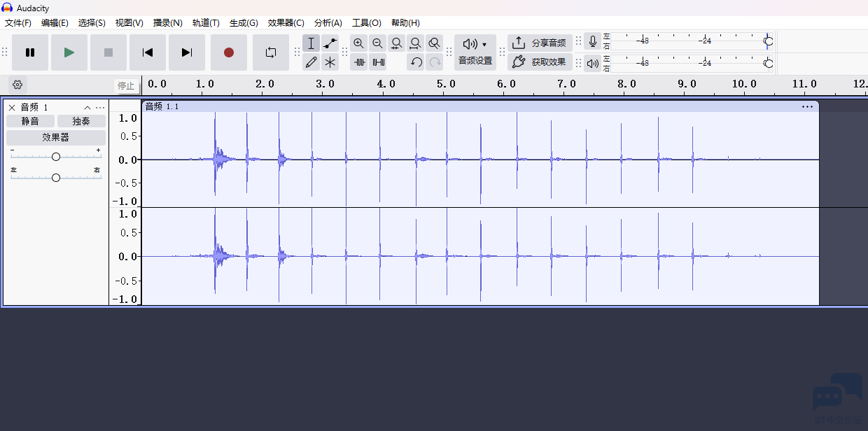The height and width of the screenshot is (431, 868).
Task: Fit selection to width zoom icon
Action: coord(397,43)
